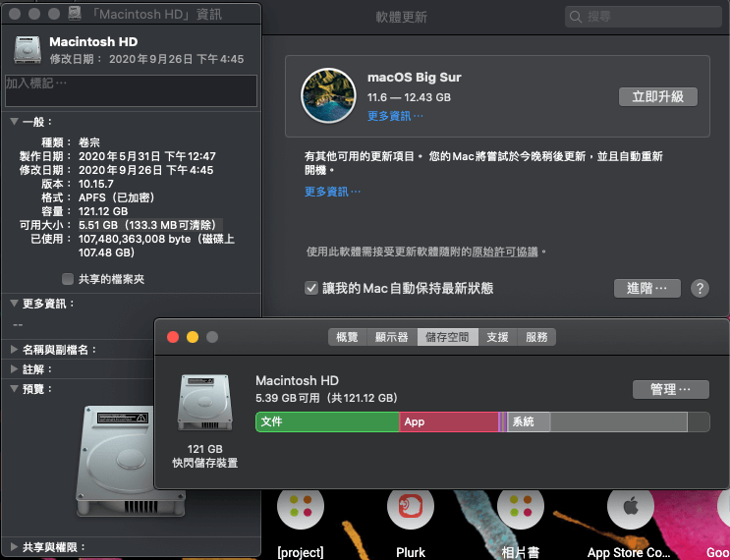Image resolution: width=730 pixels, height=560 pixels.
Task: Switch to the 顯示器 tab
Action: click(x=392, y=337)
